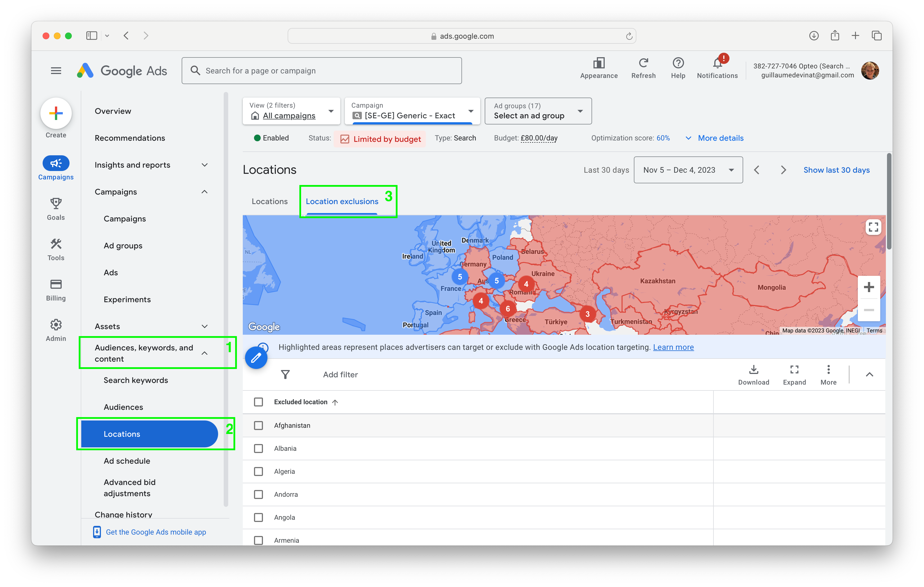Click the Admin gear icon

[56, 325]
